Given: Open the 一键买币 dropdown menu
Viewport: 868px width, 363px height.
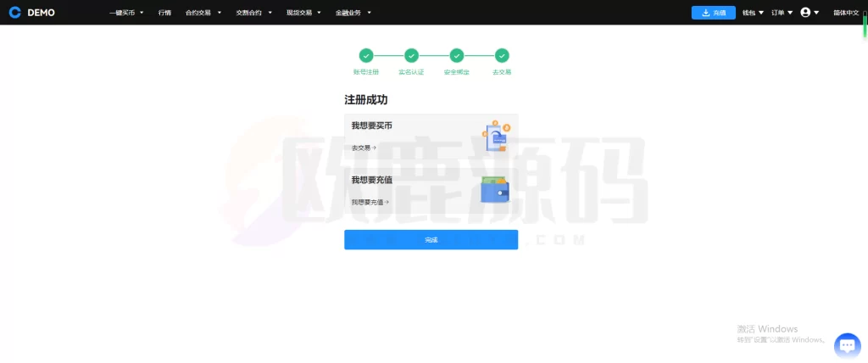Looking at the screenshot, I should (x=126, y=12).
